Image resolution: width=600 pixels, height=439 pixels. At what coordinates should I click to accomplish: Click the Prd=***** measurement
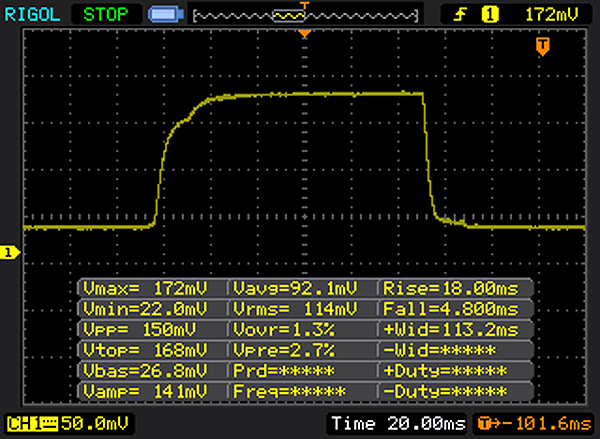pyautogui.click(x=284, y=370)
